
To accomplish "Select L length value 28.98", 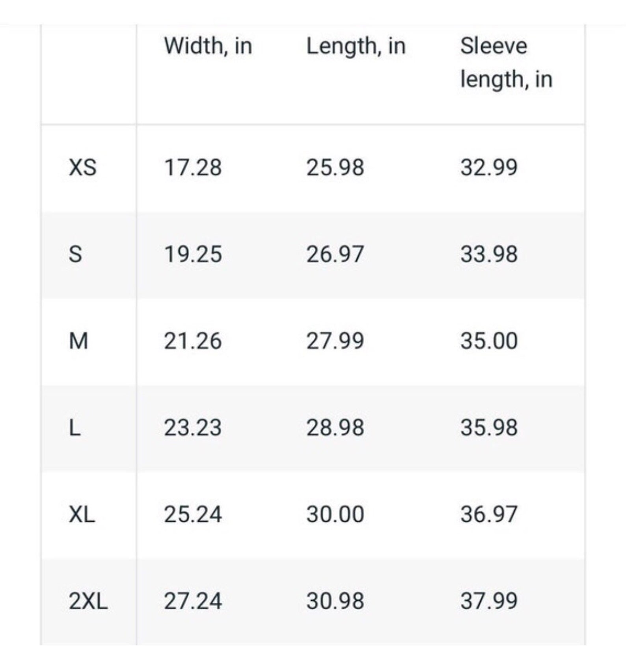I will pos(335,428).
